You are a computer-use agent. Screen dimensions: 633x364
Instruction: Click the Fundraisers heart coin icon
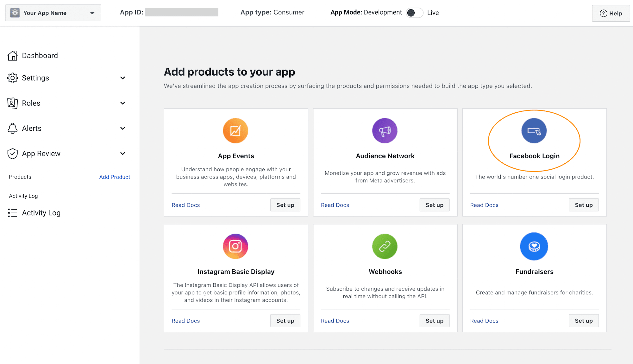tap(534, 246)
